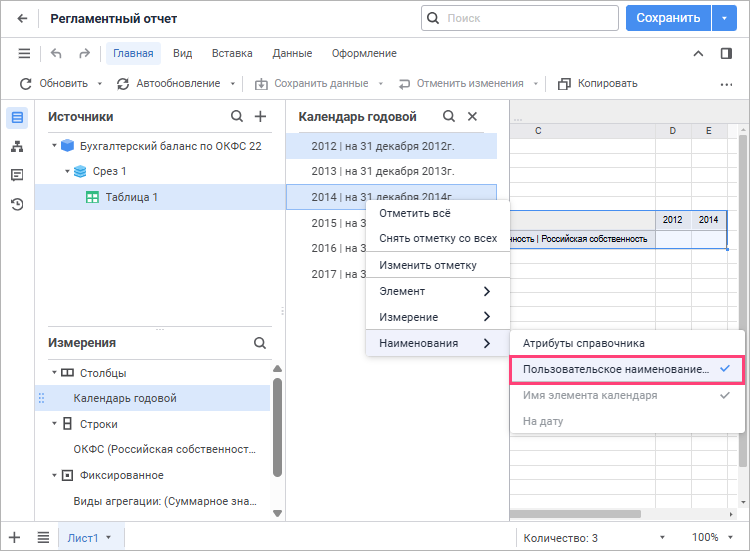
Task: Open the history sidebar icon
Action: coord(17,204)
